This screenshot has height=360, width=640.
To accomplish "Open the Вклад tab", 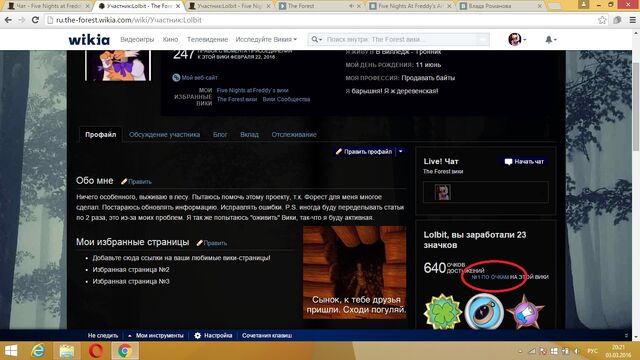I will [x=249, y=135].
